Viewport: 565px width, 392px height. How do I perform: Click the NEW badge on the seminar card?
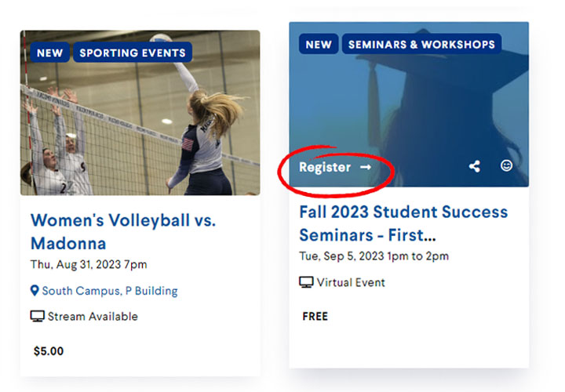click(x=319, y=44)
